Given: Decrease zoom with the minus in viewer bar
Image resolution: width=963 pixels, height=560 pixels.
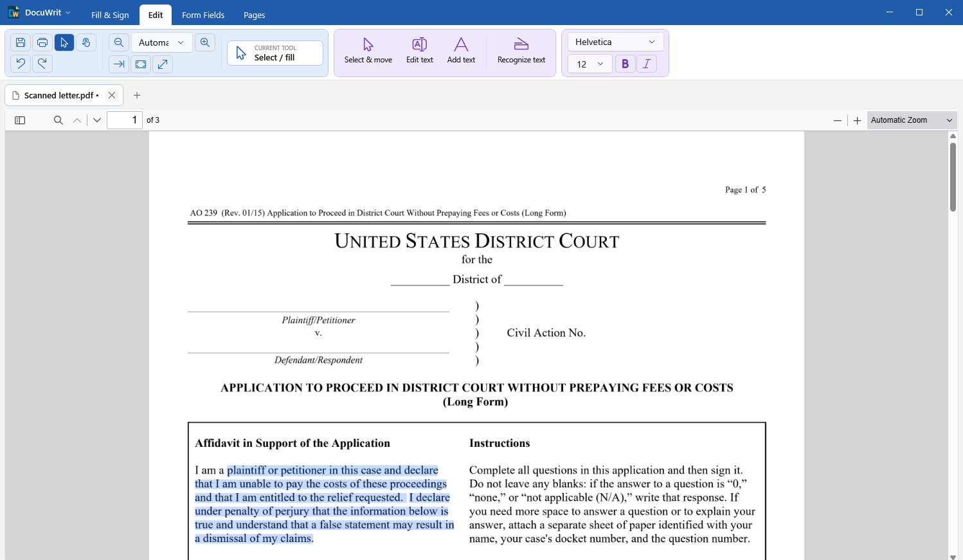Looking at the screenshot, I should (837, 120).
